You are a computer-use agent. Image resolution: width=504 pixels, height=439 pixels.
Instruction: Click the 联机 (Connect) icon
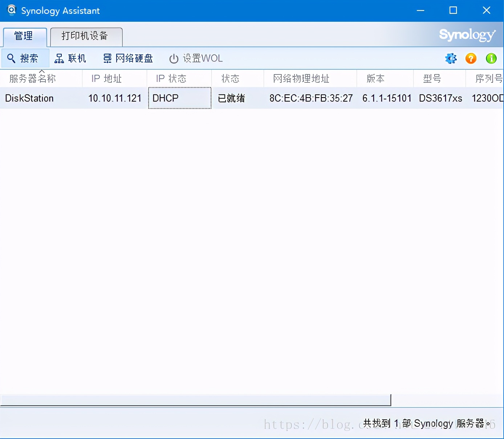click(71, 58)
